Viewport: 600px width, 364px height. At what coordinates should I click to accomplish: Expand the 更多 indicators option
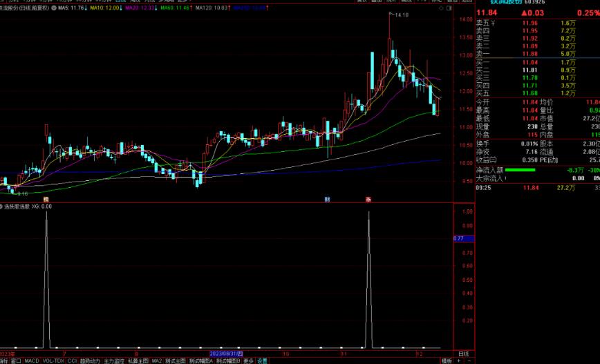pyautogui.click(x=248, y=361)
